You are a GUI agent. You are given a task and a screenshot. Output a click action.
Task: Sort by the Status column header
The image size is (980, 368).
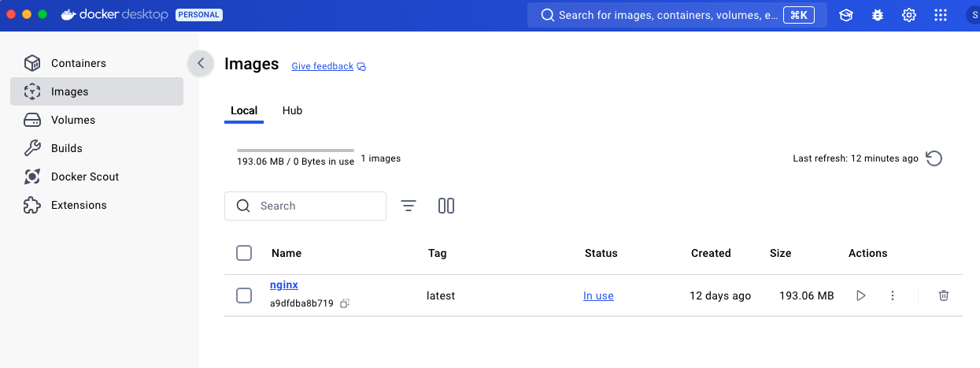pos(601,253)
